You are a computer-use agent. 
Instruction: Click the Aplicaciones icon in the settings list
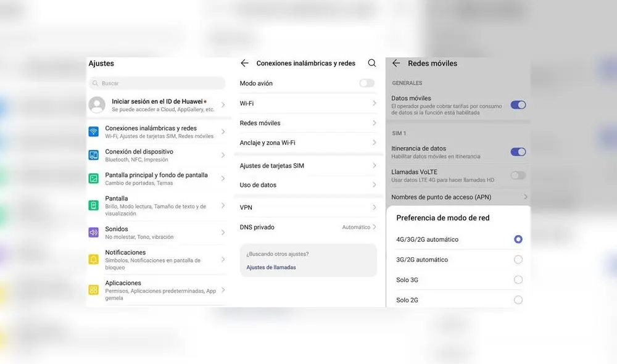click(x=94, y=286)
